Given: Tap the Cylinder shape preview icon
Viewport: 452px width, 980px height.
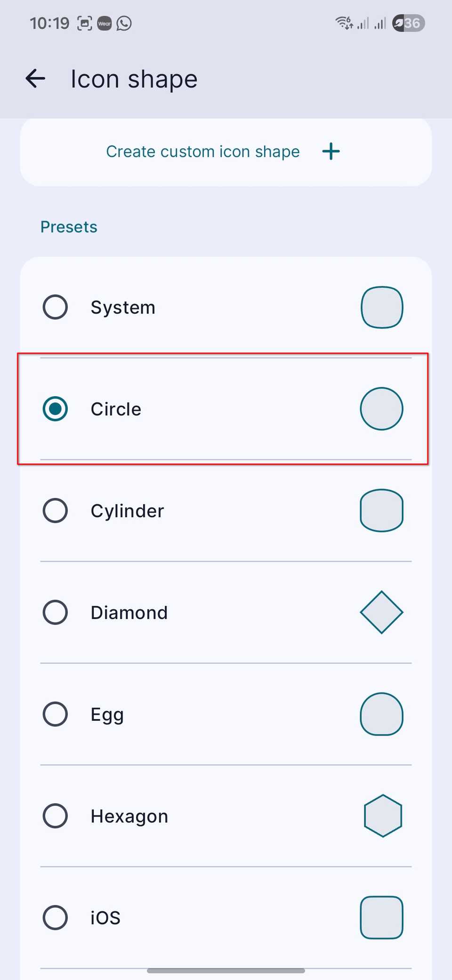Looking at the screenshot, I should [x=382, y=511].
